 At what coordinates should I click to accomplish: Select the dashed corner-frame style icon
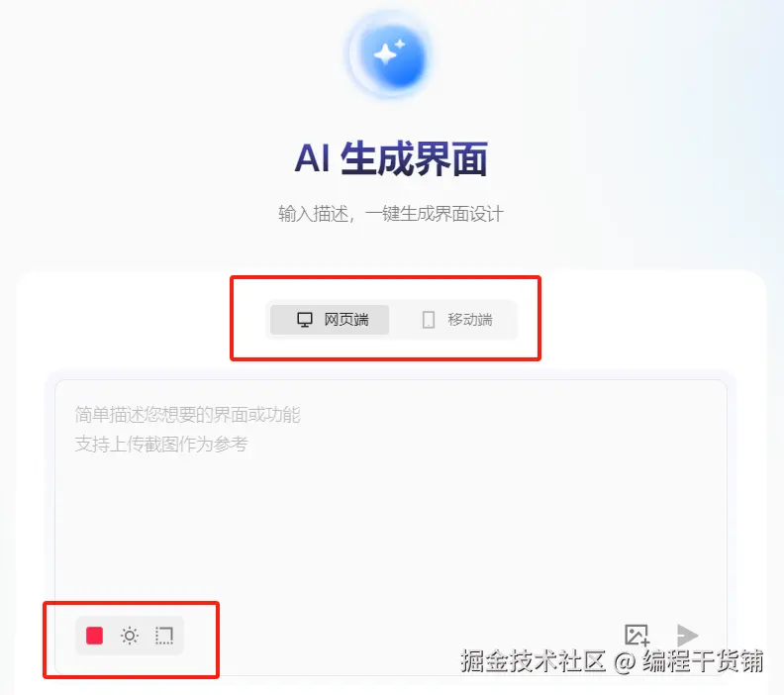click(x=164, y=636)
